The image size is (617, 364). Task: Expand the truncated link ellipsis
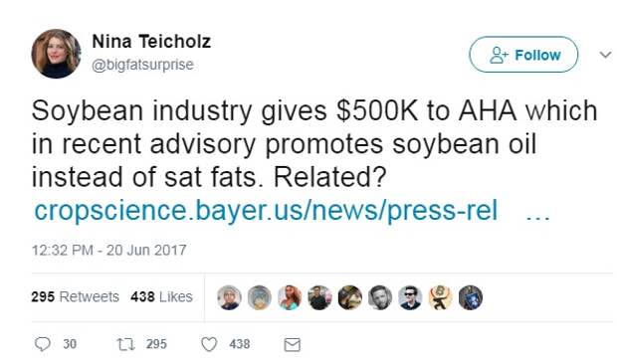tap(537, 218)
